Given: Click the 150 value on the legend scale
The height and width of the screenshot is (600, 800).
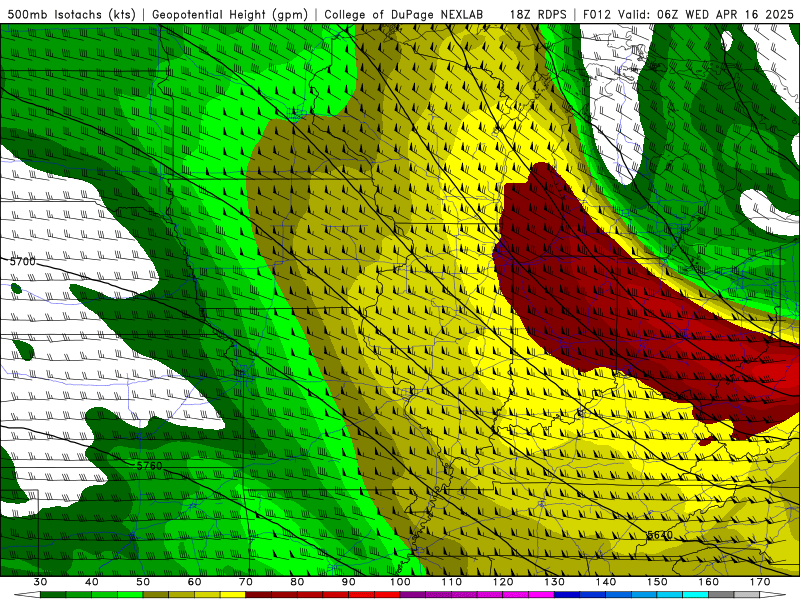Looking at the screenshot, I should pos(657,582).
